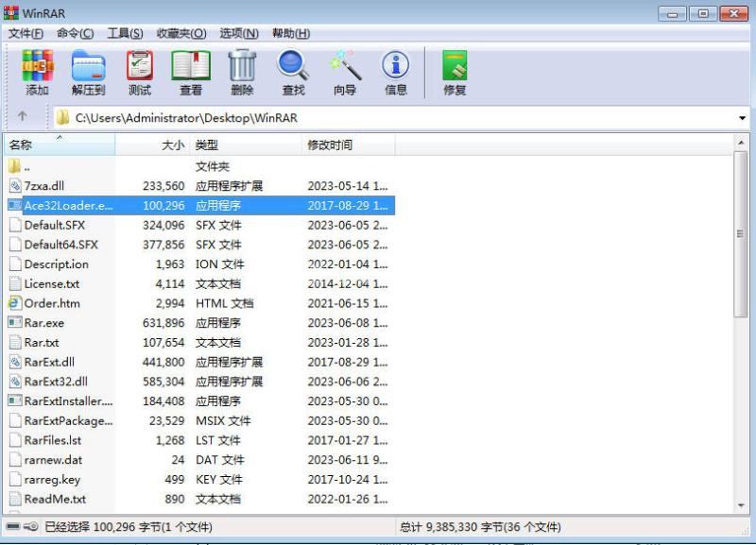Screen dimensions: 756x545
Task: Click the WinRAR title bar app icon
Action: tap(11, 12)
